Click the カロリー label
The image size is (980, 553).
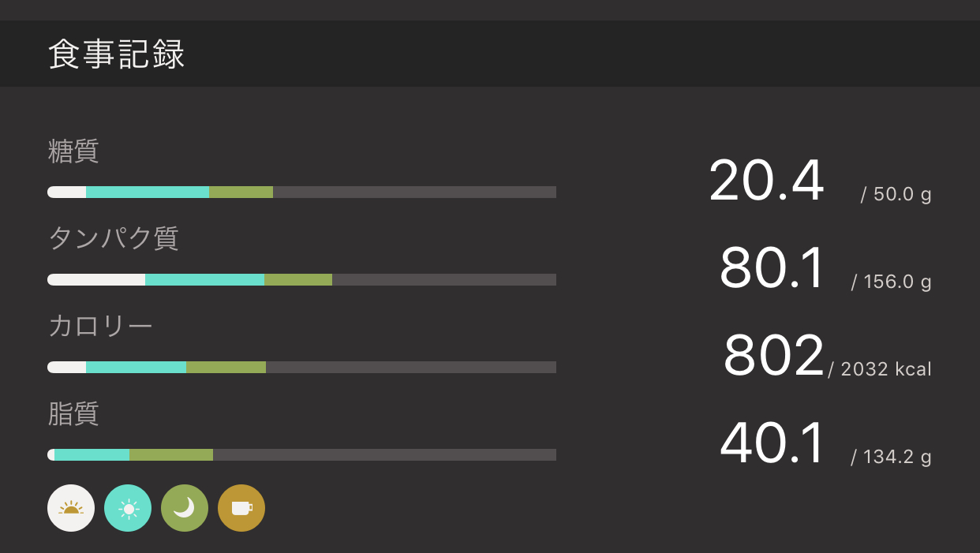pyautogui.click(x=100, y=326)
